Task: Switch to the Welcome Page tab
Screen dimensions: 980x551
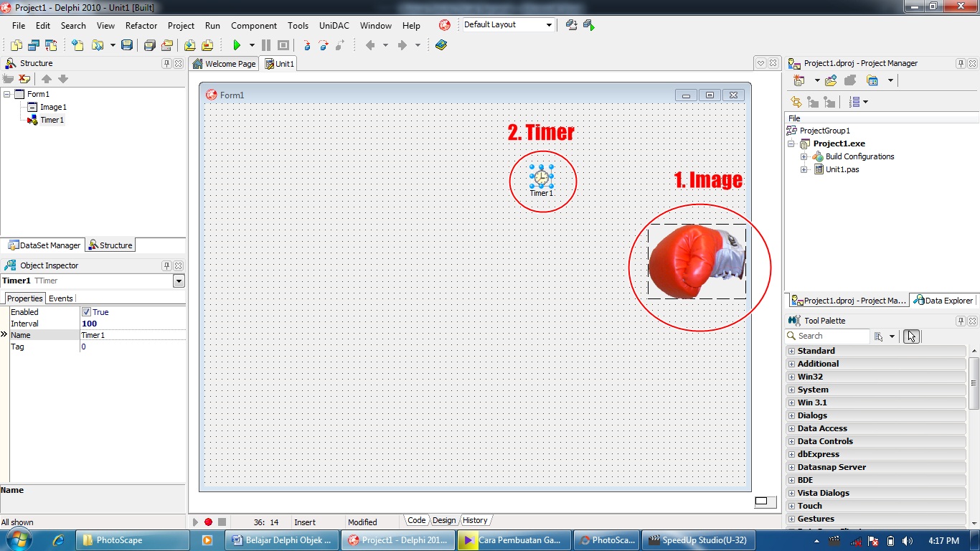Action: coord(224,64)
